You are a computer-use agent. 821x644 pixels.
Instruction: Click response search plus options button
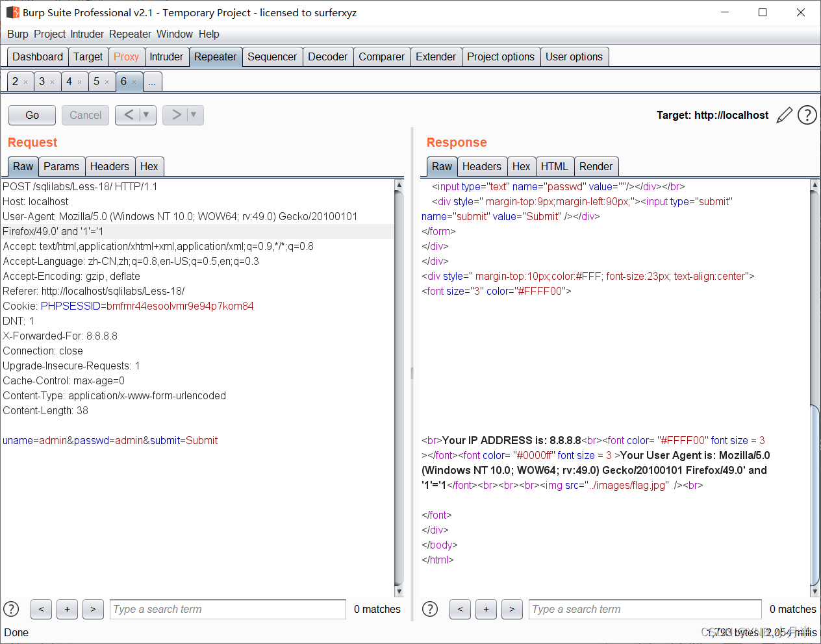coord(486,609)
